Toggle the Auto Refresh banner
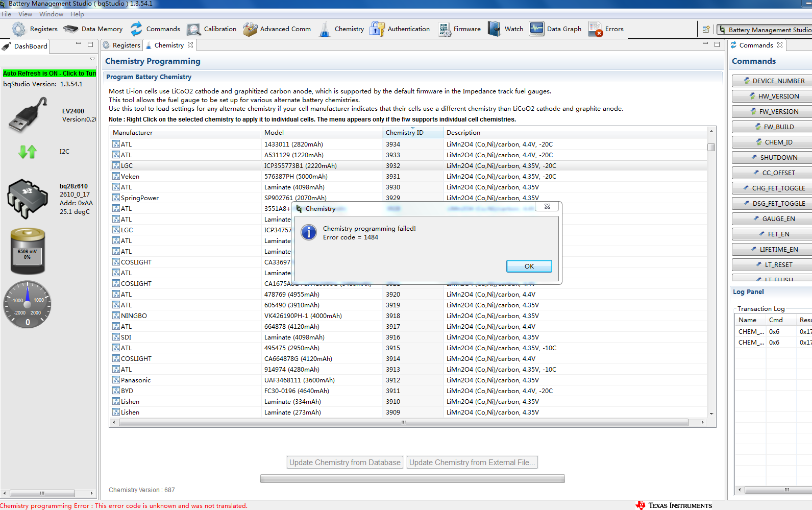This screenshot has width=812, height=510. [49, 74]
